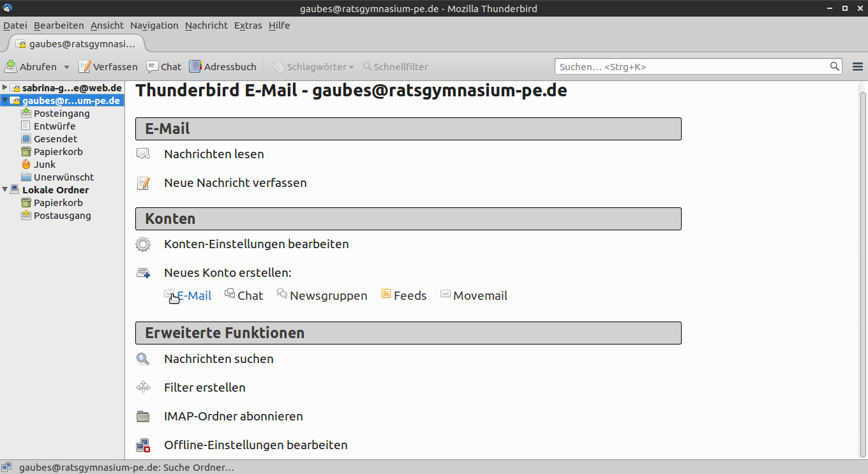Focus the Suchen search input field

click(x=692, y=66)
